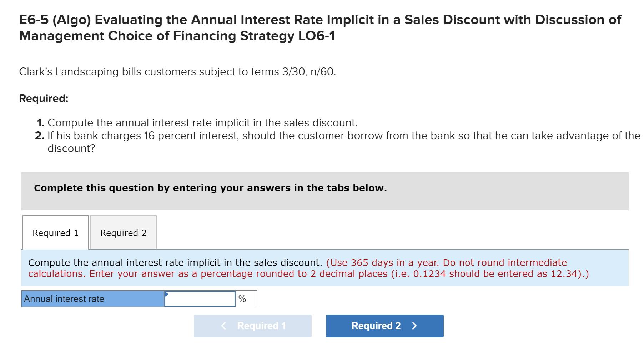
Task: Switch to the Required 2 tab
Action: 123,233
